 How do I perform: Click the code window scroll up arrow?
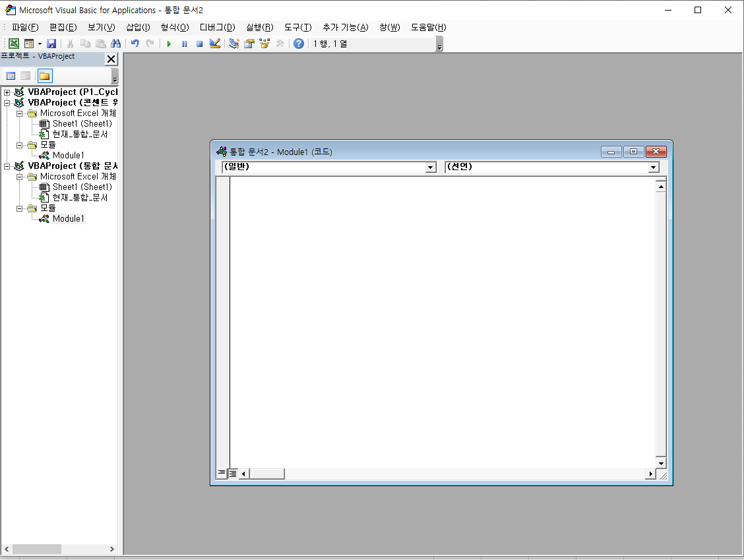pos(661,187)
